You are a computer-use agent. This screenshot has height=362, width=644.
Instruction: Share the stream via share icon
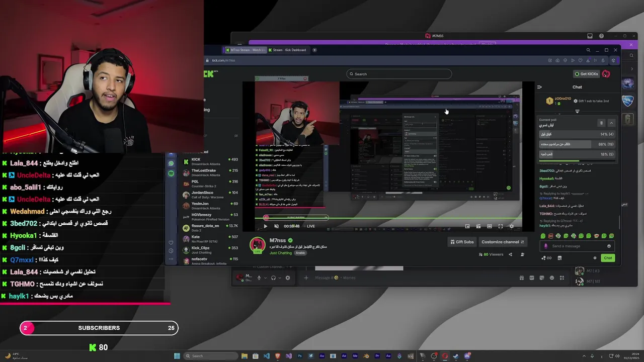pyautogui.click(x=510, y=254)
